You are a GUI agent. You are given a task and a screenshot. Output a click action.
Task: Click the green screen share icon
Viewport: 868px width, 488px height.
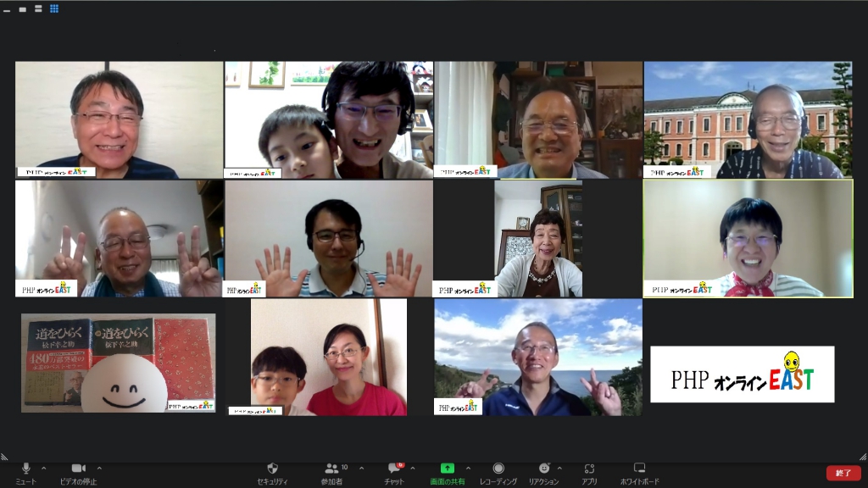click(x=448, y=469)
